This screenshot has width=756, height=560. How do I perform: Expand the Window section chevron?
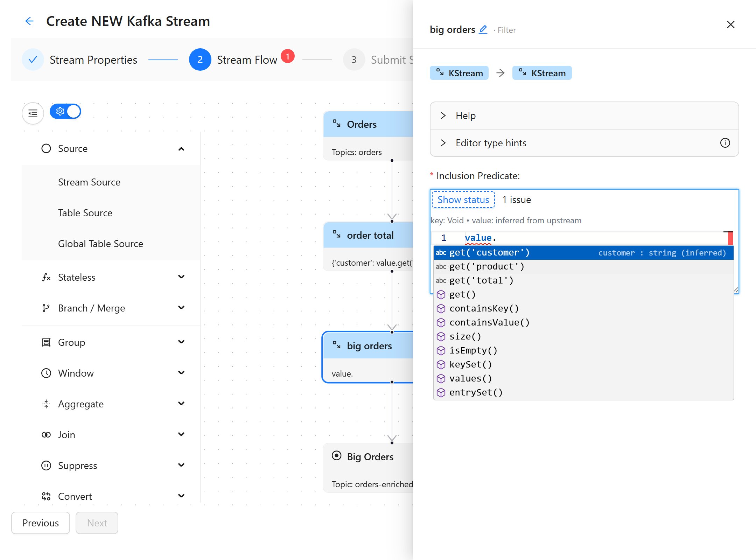[181, 373]
